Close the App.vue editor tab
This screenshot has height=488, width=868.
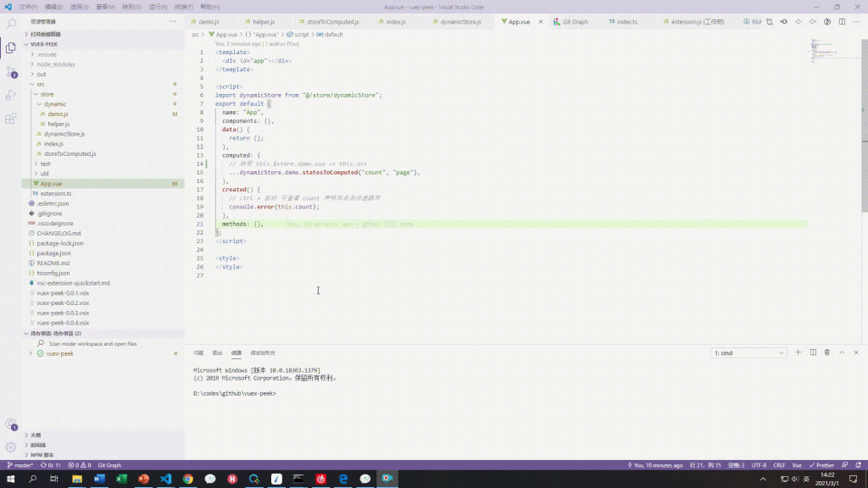540,21
